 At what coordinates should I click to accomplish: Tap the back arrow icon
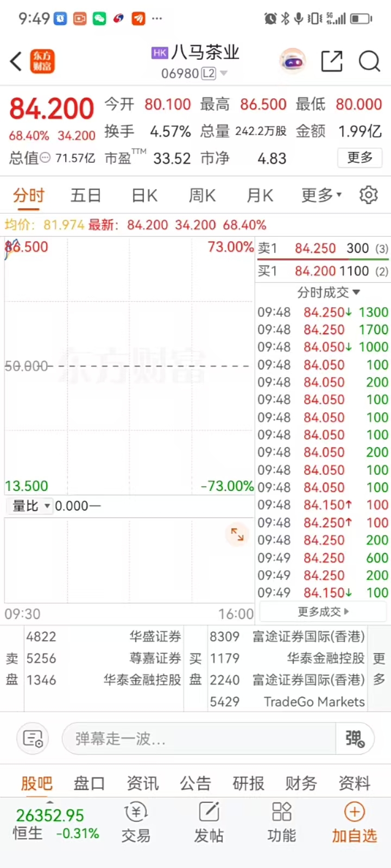tap(16, 61)
